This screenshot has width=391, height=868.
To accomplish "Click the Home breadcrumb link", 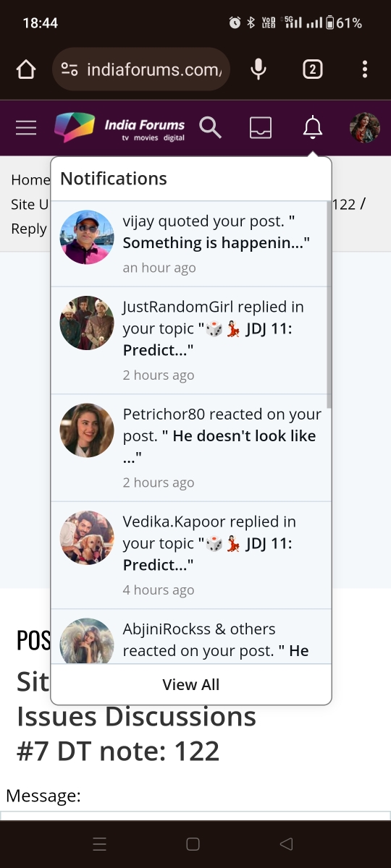I will (30, 180).
